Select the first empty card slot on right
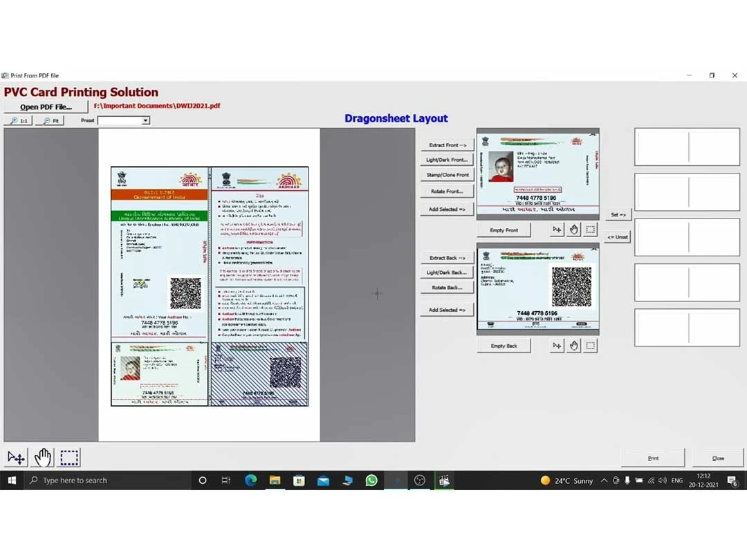Screen dimensions: 747x560 [x=687, y=147]
